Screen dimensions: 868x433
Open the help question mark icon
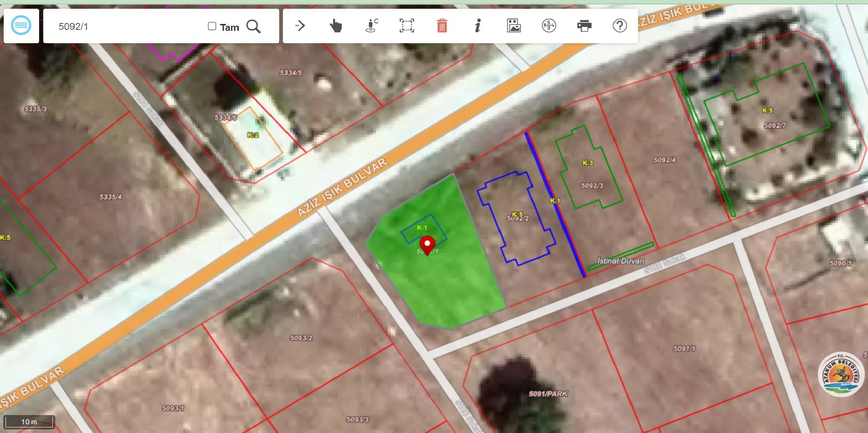click(x=620, y=25)
